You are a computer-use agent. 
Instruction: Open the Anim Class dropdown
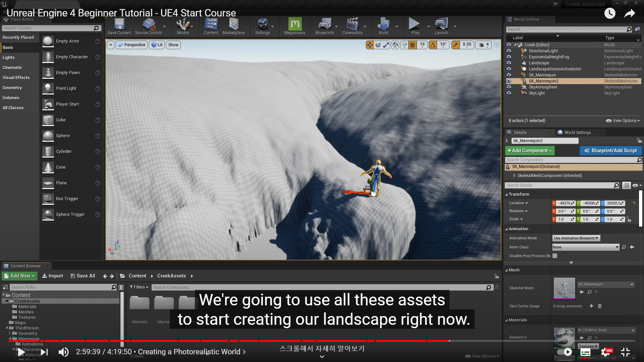tap(585, 247)
